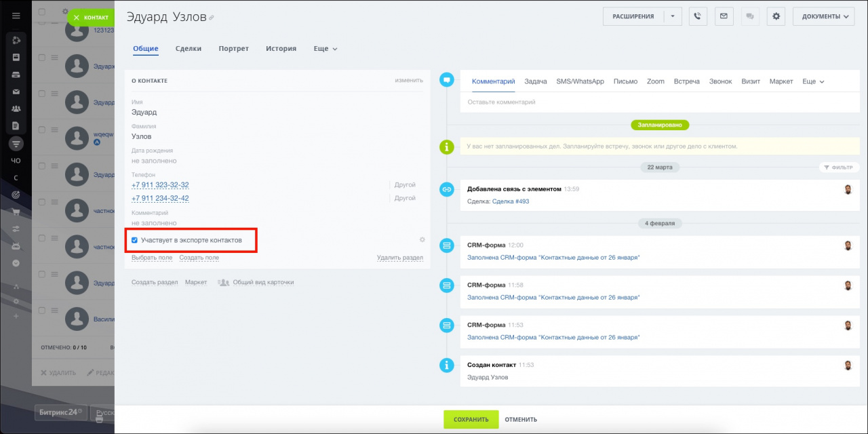868x434 pixels.
Task: Open the gear settings icon in header
Action: click(x=776, y=16)
